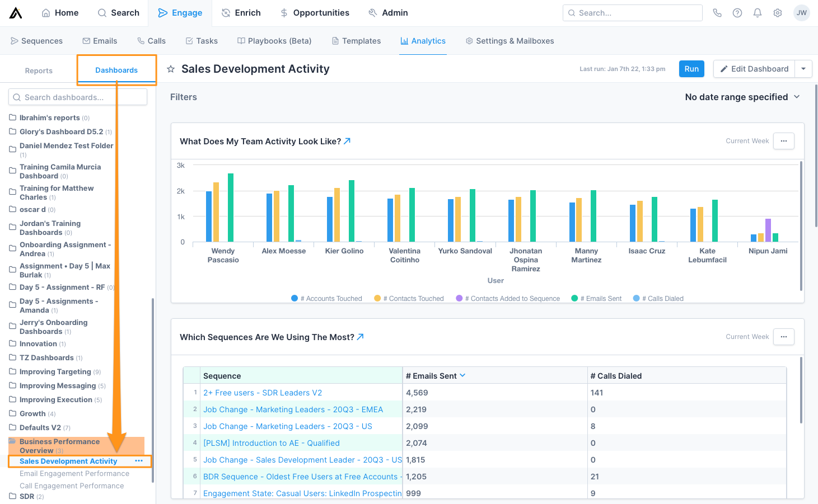Image resolution: width=818 pixels, height=504 pixels.
Task: Open Opportunities in top navigation
Action: [x=315, y=13]
